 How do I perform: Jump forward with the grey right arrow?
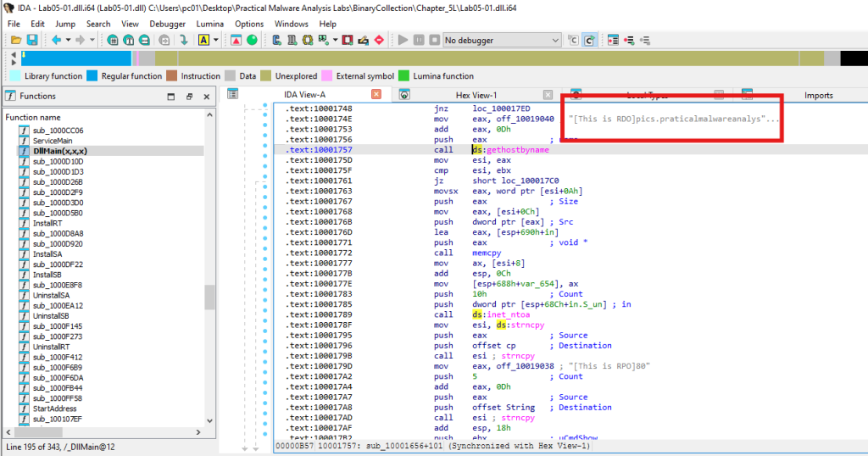pyautogui.click(x=81, y=41)
